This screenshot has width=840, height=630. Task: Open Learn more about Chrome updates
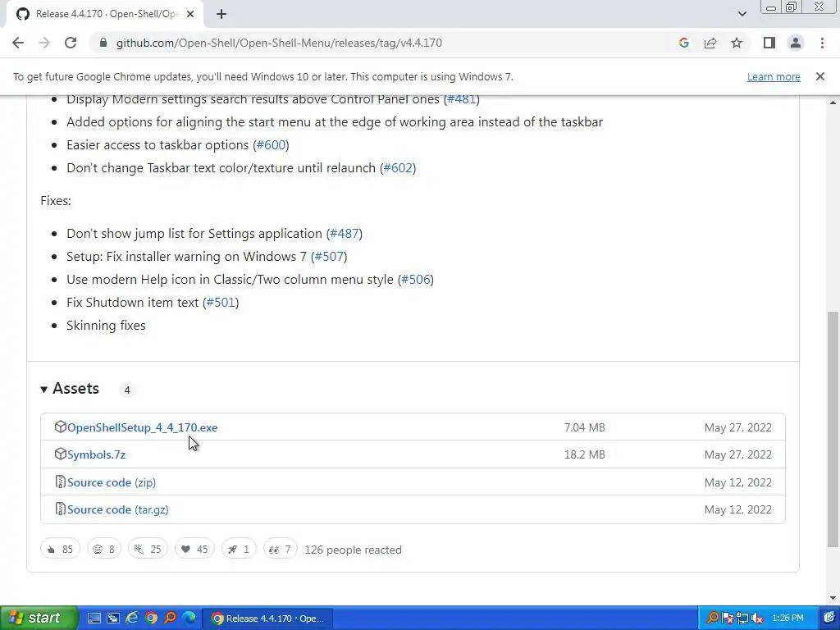point(774,76)
